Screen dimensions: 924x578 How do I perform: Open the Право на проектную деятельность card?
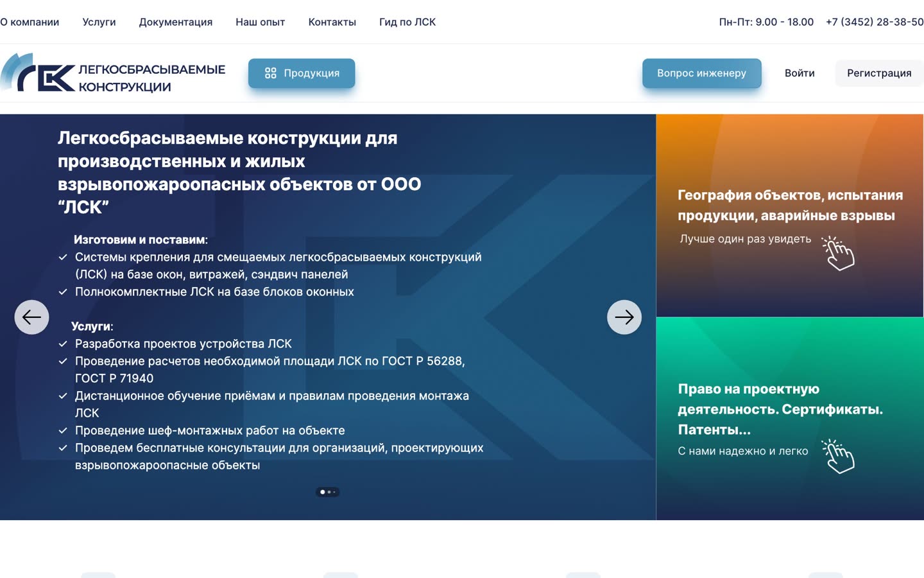(x=790, y=419)
